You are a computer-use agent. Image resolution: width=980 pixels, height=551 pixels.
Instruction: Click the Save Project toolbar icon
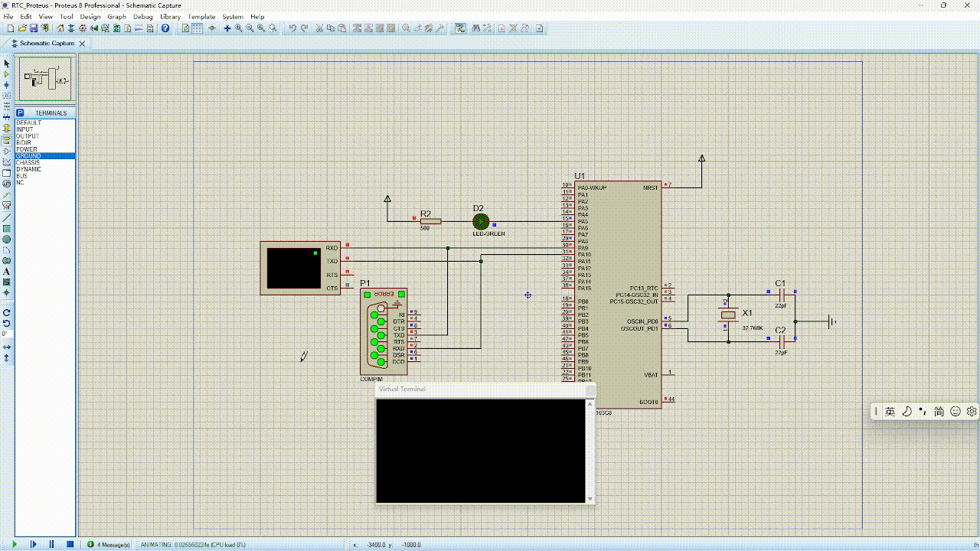(x=34, y=28)
